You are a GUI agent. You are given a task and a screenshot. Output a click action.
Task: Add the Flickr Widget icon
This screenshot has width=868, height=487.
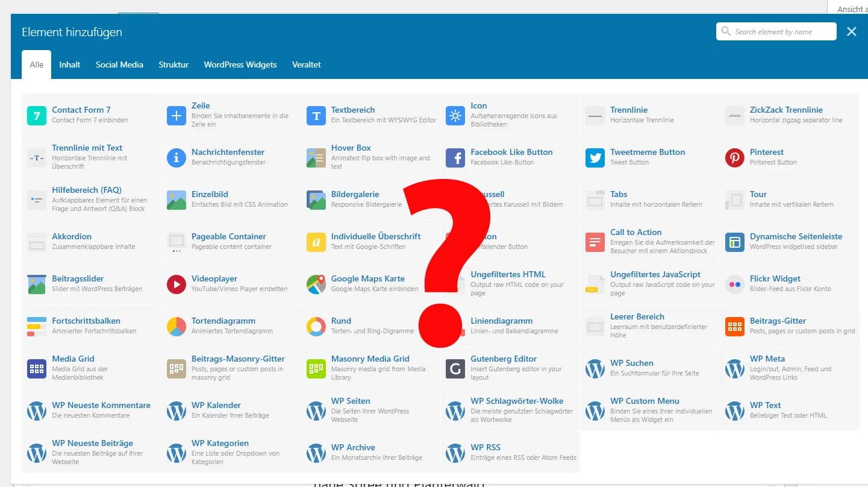click(735, 284)
